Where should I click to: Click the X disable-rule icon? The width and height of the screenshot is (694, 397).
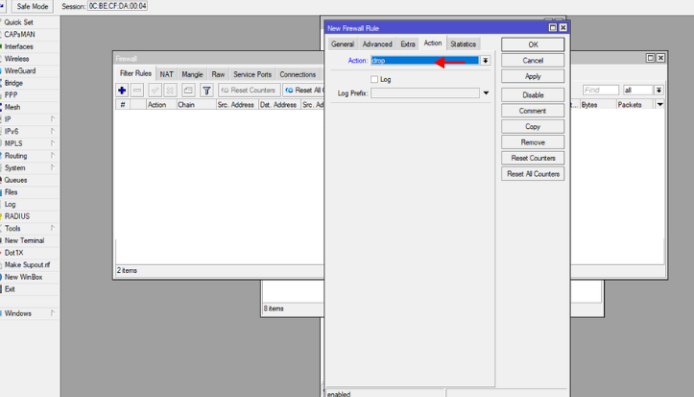click(170, 90)
